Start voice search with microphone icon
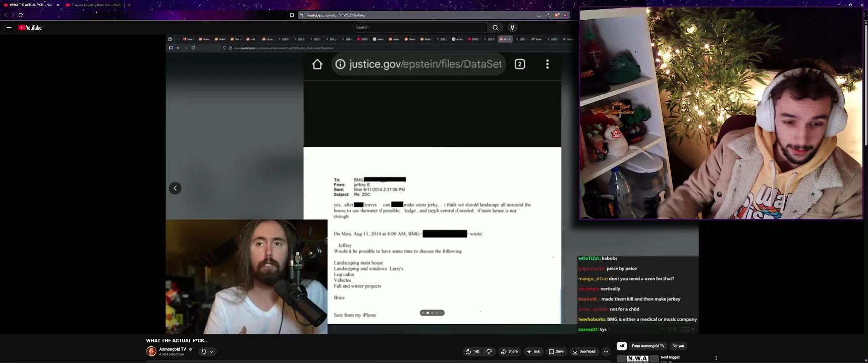This screenshot has width=868, height=363. (x=512, y=28)
